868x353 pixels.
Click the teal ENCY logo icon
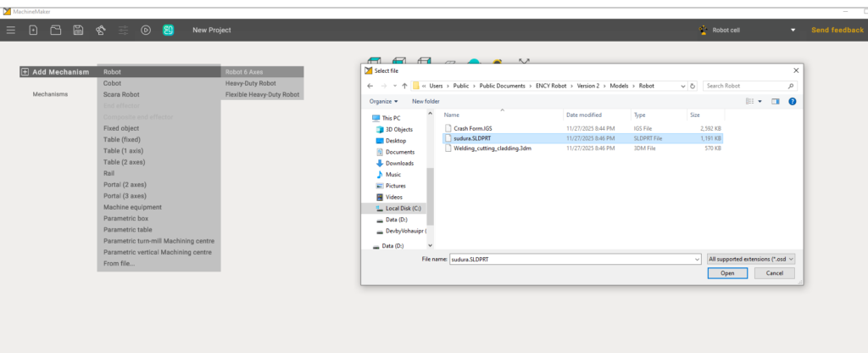(x=169, y=30)
